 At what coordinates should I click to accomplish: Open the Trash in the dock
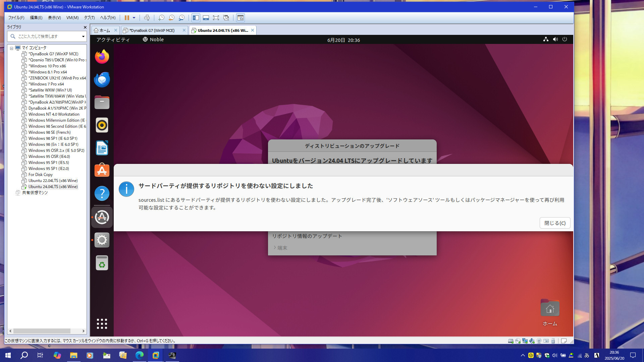[102, 263]
